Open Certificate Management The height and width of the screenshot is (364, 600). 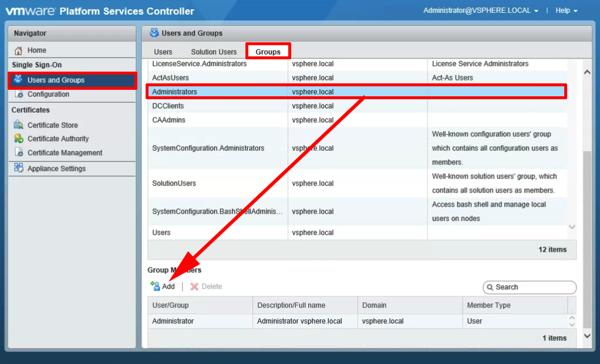pos(72,153)
